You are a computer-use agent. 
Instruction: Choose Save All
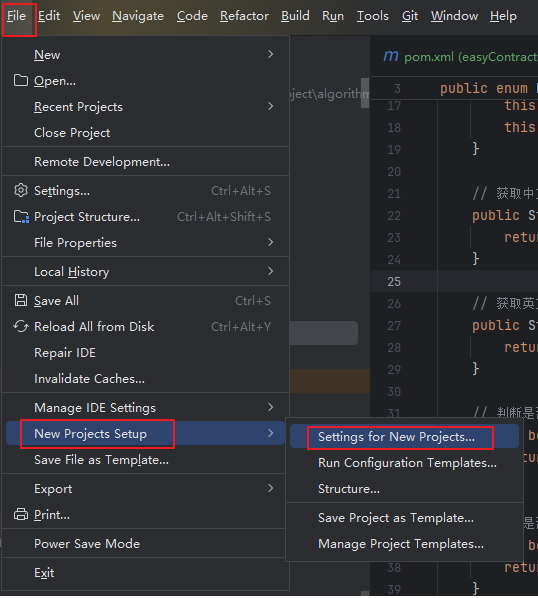pos(145,301)
